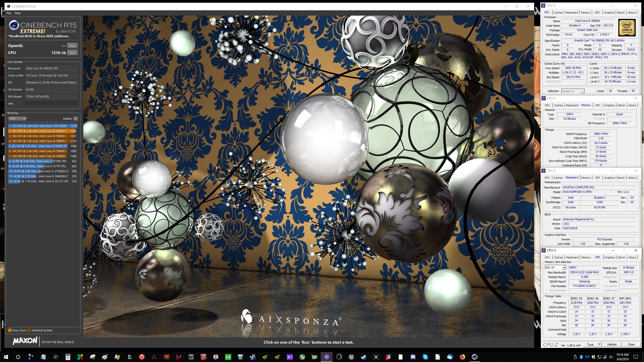
Task: Select ranking row Intel Core i5-3317U
Action: (43, 181)
